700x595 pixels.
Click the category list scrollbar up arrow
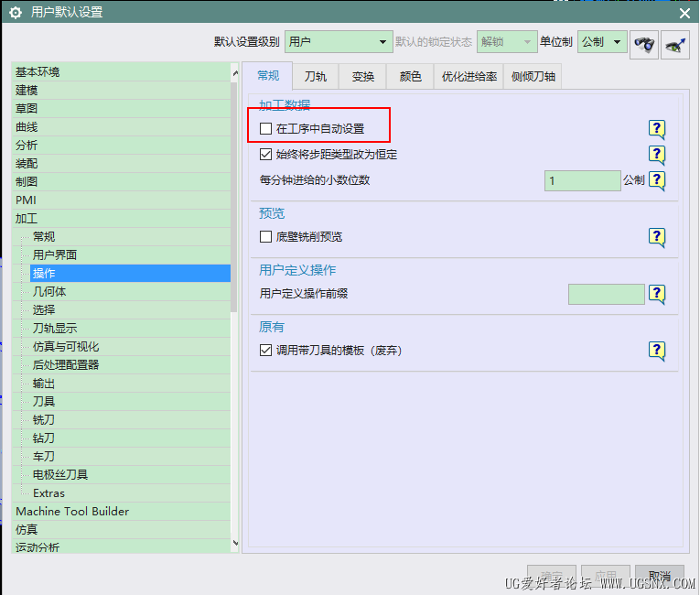tap(235, 72)
